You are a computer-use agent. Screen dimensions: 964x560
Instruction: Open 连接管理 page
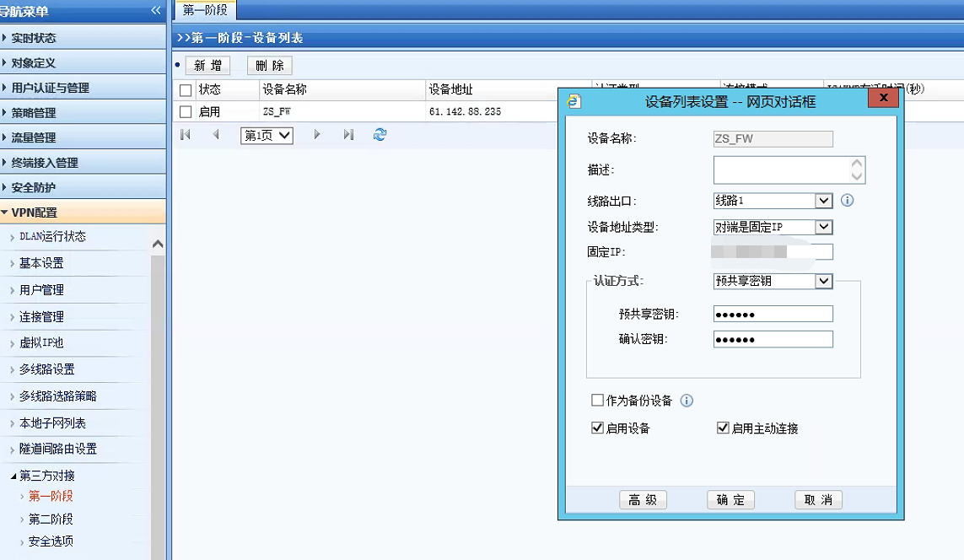point(41,316)
